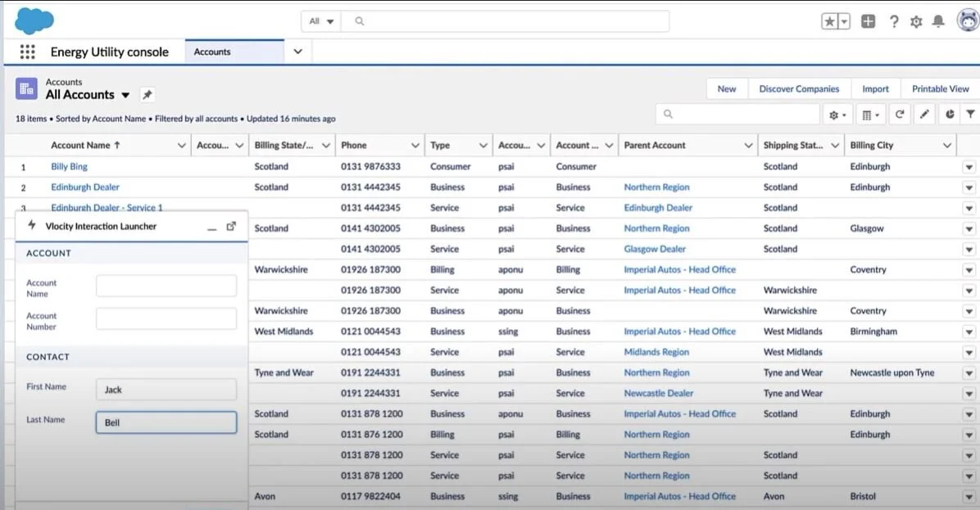This screenshot has height=510, width=980.
Task: Click the phone number 0117 9822404
Action: click(370, 496)
